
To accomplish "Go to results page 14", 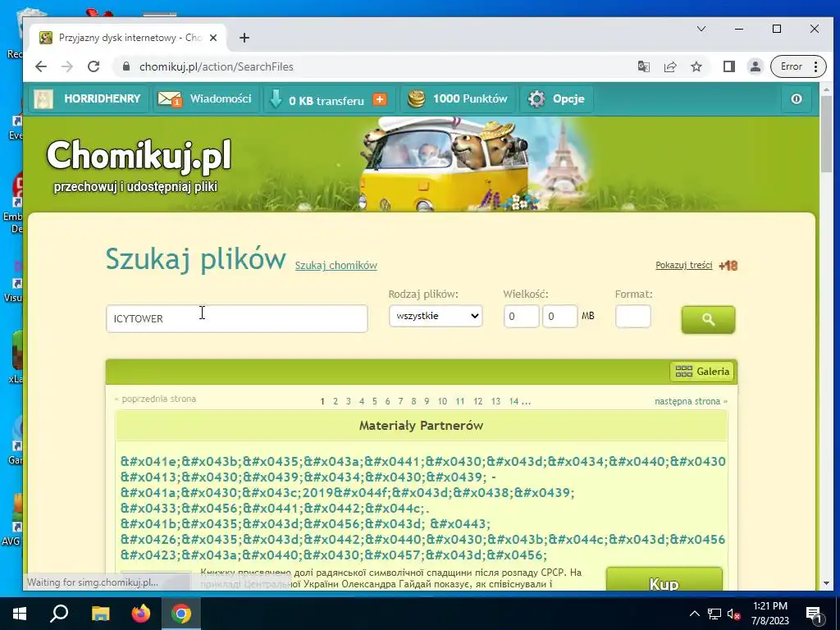I will (514, 401).
